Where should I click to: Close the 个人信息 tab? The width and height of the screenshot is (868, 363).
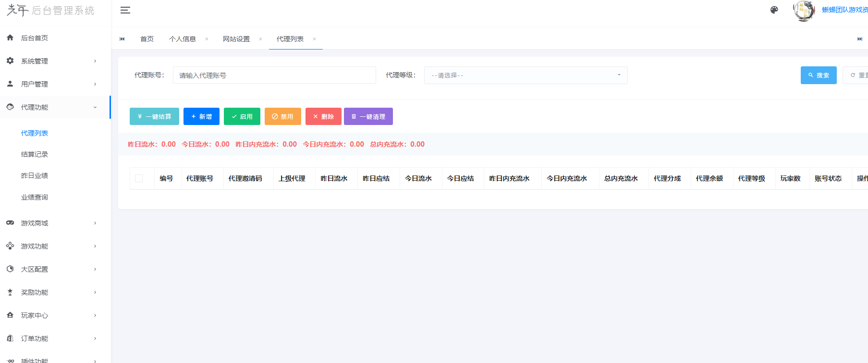coord(207,39)
